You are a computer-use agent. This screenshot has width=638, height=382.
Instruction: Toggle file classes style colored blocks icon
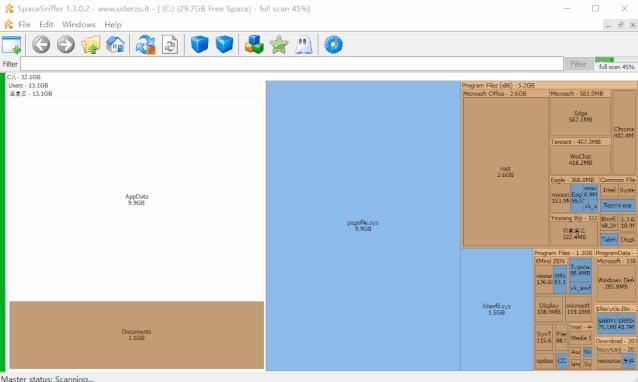click(x=254, y=44)
